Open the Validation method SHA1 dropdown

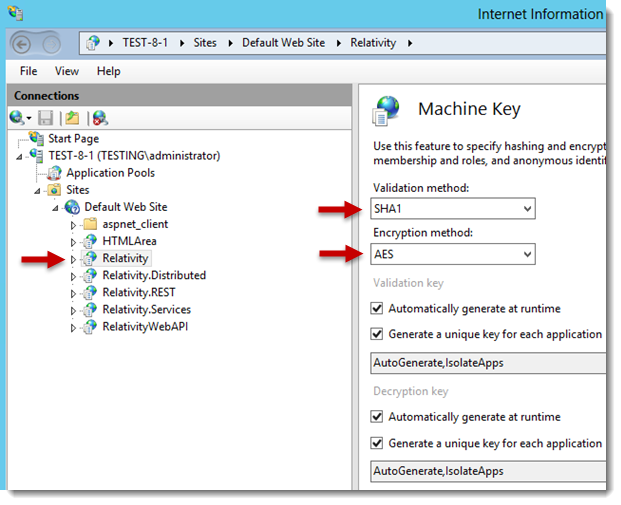453,209
